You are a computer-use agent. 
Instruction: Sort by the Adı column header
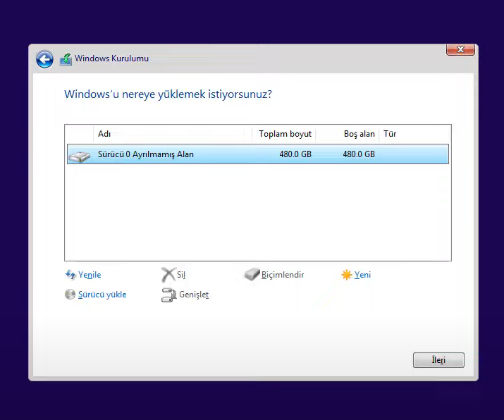173,134
